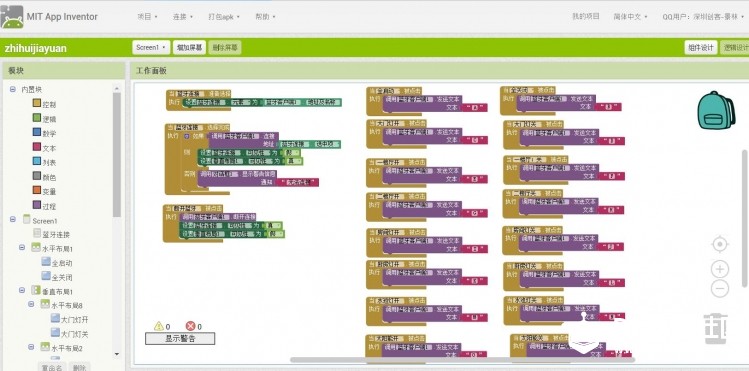Image resolution: width=749 pixels, height=371 pixels.
Task: Collapse the 水平布局1 tree node
Action: click(22, 247)
